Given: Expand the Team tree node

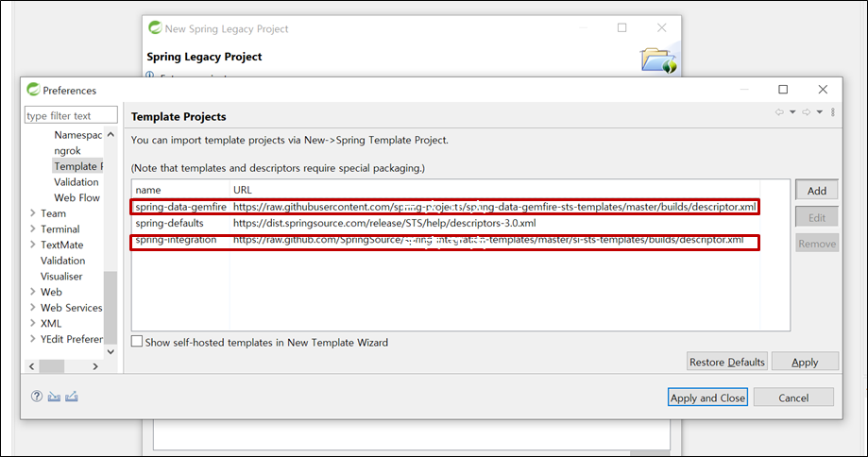Looking at the screenshot, I should (x=33, y=213).
